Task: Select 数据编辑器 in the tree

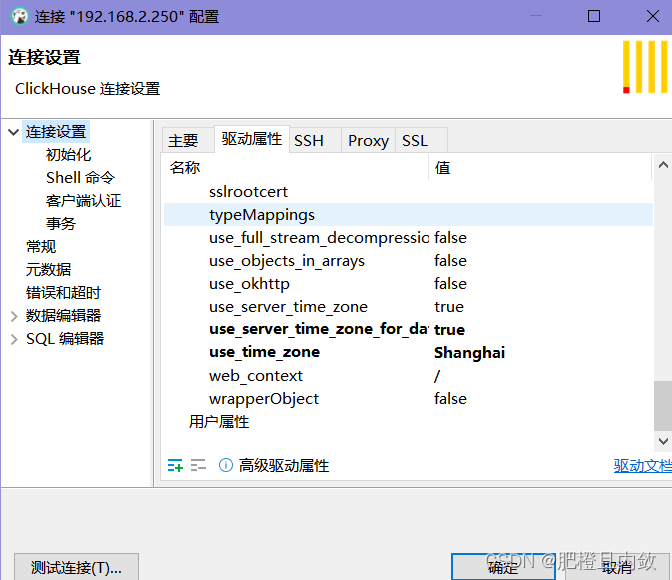Action: (x=63, y=316)
